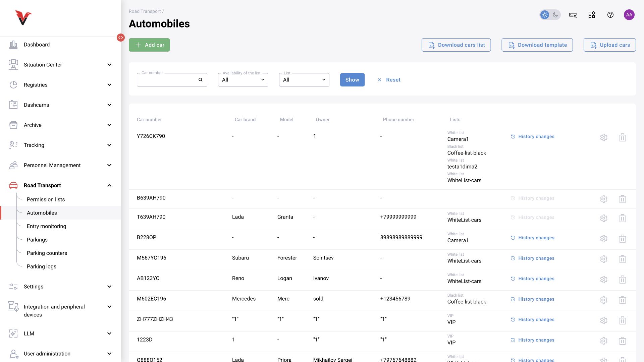Click the search icon in the Car number field

coord(200,80)
